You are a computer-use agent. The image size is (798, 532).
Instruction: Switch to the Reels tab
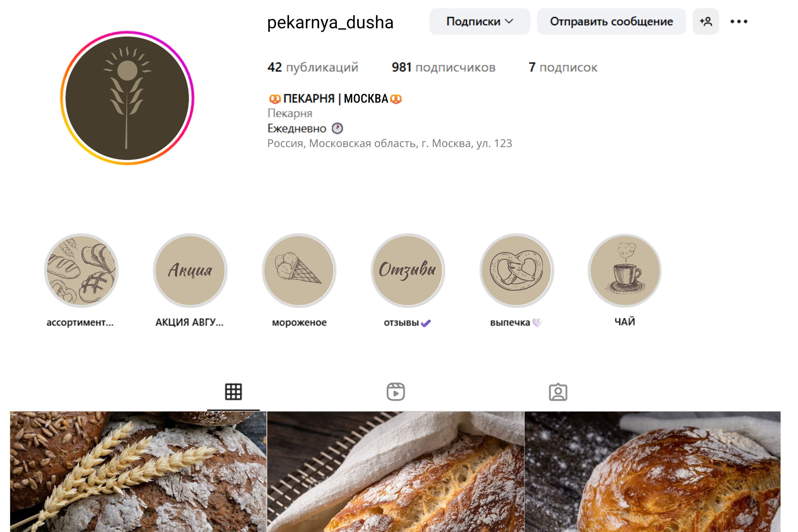(x=396, y=392)
